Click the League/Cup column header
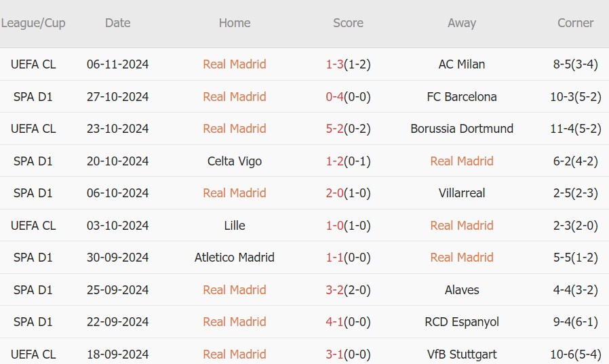 [x=33, y=23]
